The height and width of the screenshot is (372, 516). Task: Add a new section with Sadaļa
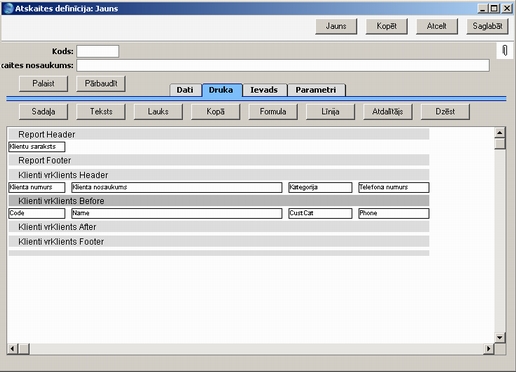pos(43,112)
